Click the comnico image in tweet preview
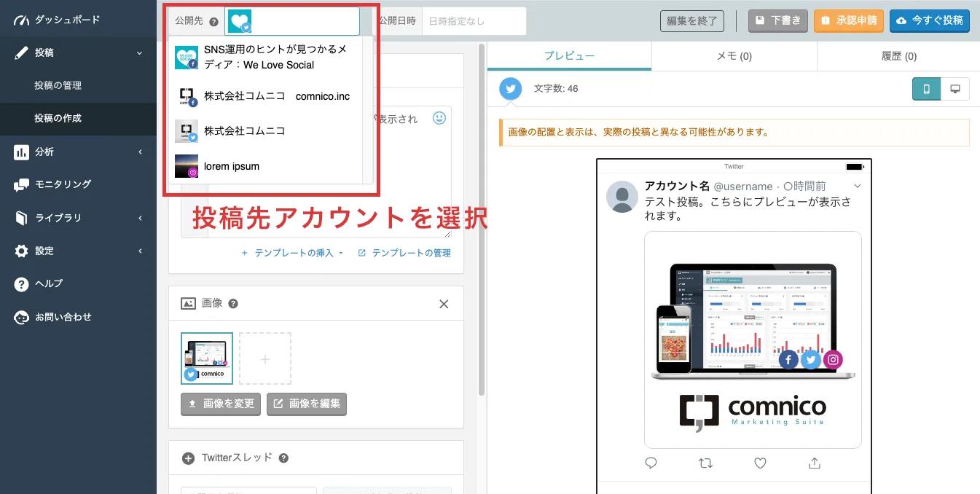The image size is (980, 494). 753,340
